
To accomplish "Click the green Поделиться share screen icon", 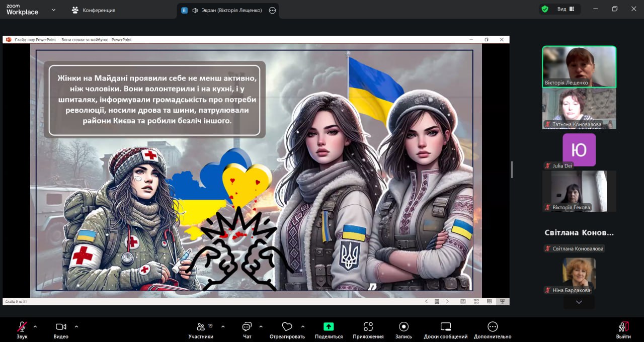I will pos(329,326).
